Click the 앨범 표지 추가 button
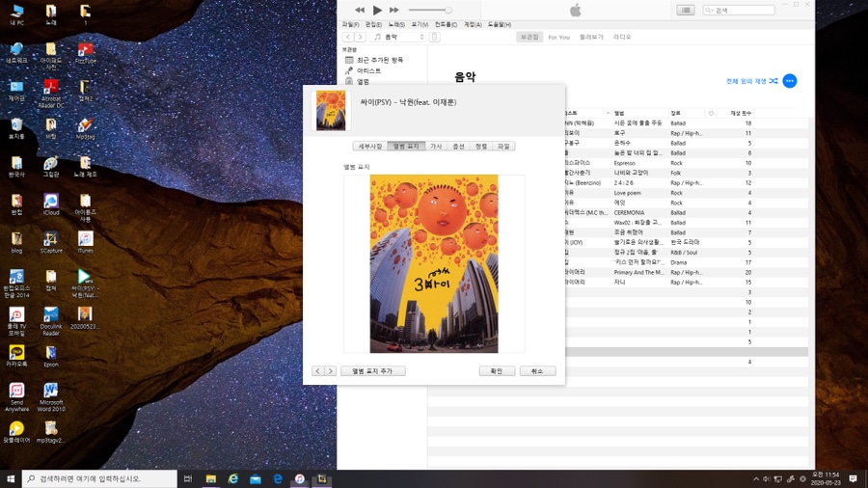Viewport: 868px width, 488px height. (x=373, y=371)
